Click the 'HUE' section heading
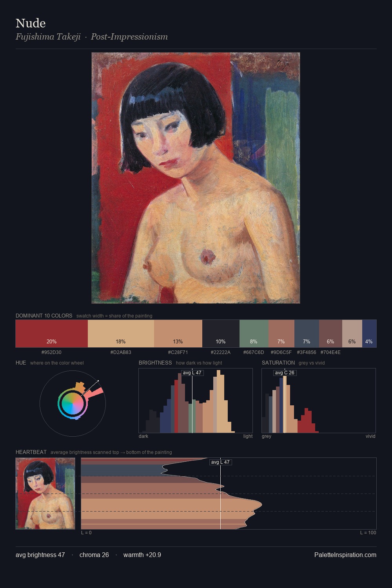This screenshot has width=392, height=588. point(21,363)
